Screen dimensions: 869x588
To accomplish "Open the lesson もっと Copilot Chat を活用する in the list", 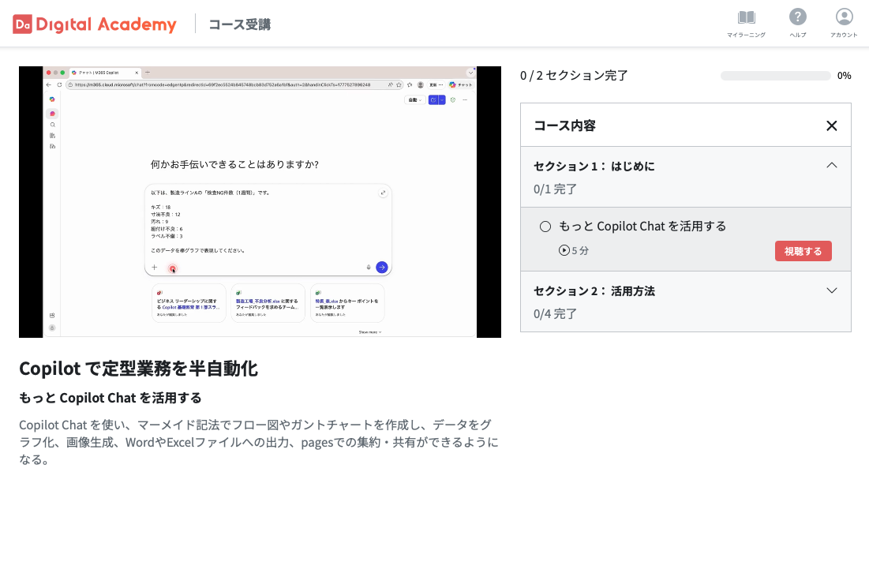I will pyautogui.click(x=642, y=226).
